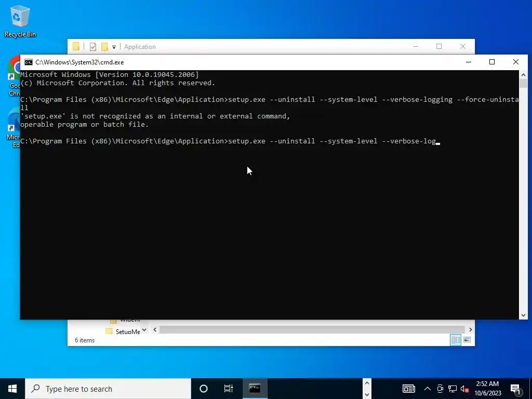Switch Explorer to details view

[x=456, y=340]
